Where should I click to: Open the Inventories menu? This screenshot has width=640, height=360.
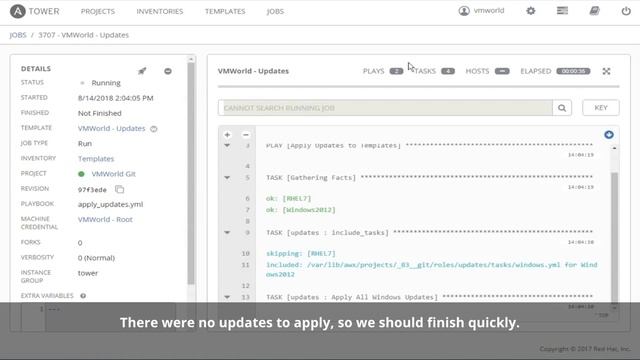(x=160, y=11)
